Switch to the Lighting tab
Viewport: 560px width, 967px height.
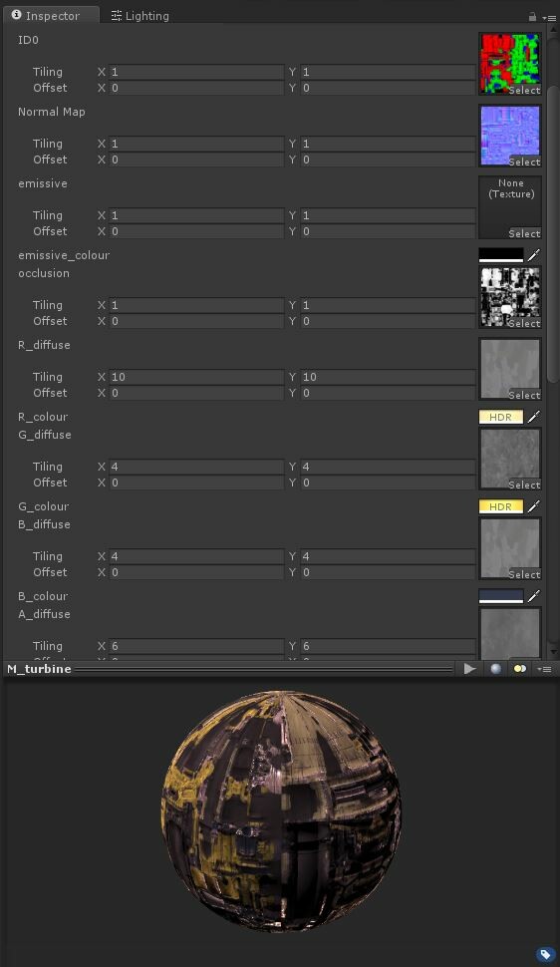point(140,16)
